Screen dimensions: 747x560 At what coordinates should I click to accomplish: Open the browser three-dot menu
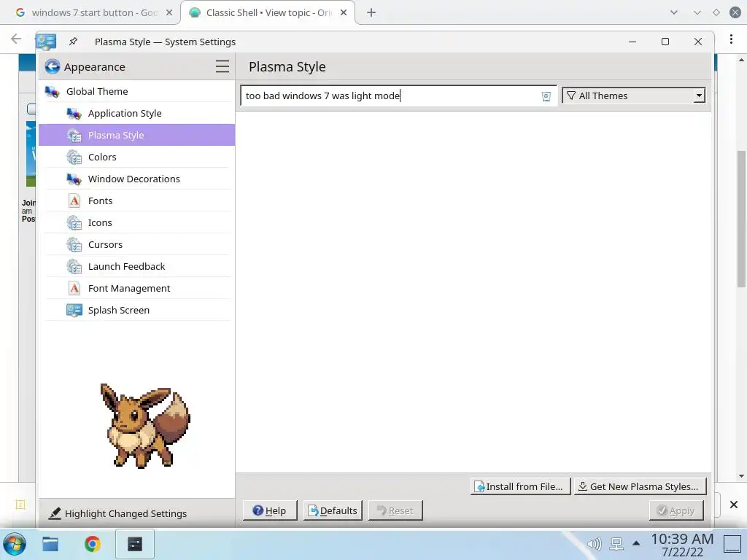pyautogui.click(x=731, y=39)
